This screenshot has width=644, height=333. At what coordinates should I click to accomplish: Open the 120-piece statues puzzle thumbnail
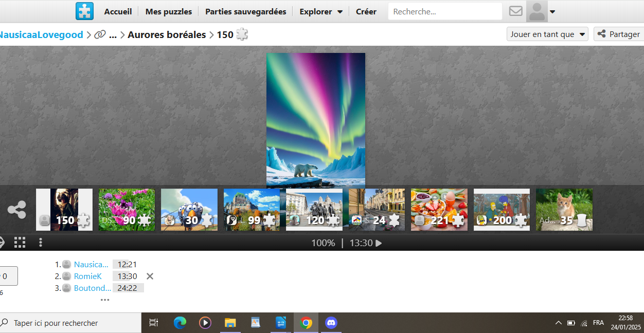(x=314, y=210)
